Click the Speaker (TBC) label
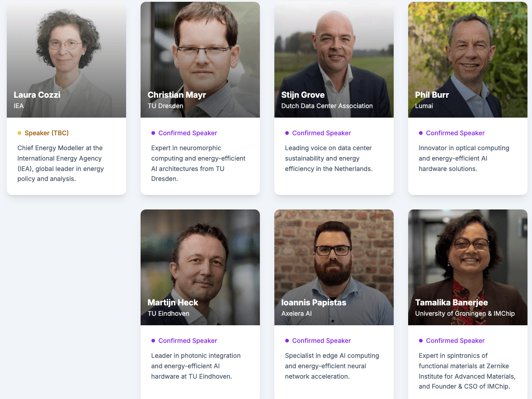This screenshot has height=399, width=532. coord(47,133)
